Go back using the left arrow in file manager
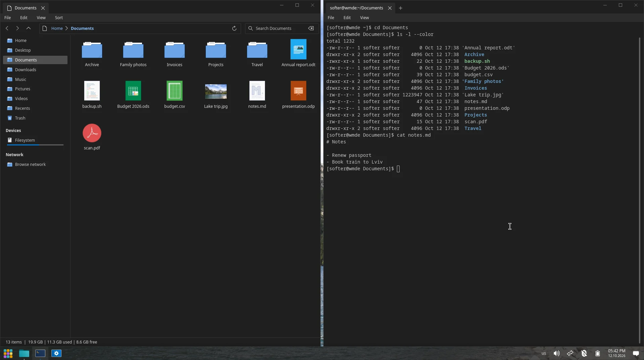 (7, 28)
